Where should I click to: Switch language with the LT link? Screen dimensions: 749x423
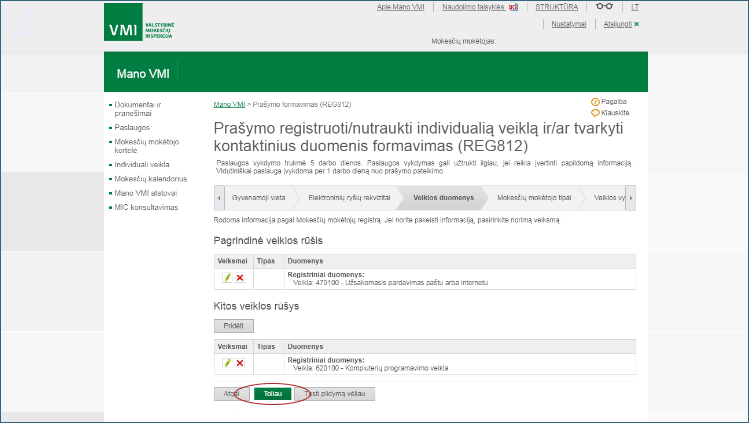635,7
